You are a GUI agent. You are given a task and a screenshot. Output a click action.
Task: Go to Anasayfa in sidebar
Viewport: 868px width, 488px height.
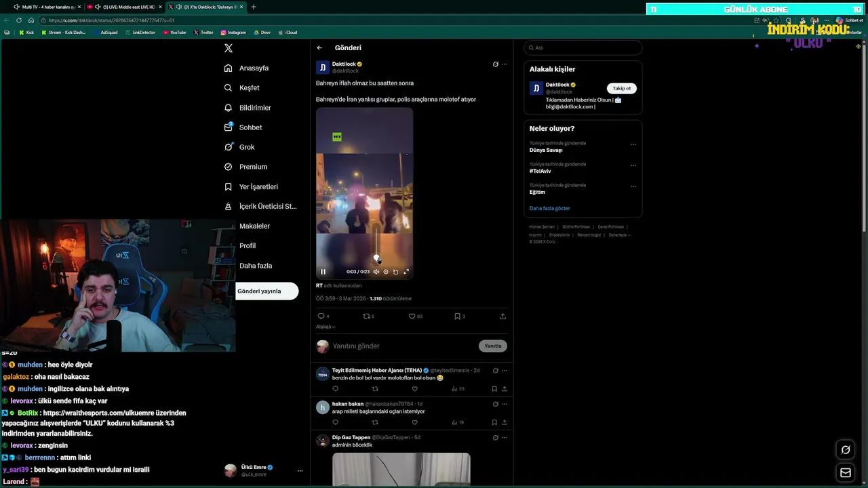click(247, 68)
